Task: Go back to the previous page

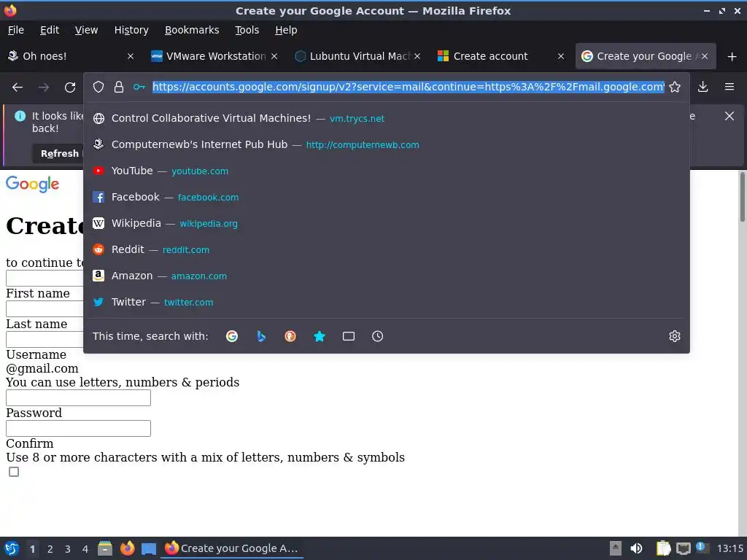Action: click(x=18, y=87)
